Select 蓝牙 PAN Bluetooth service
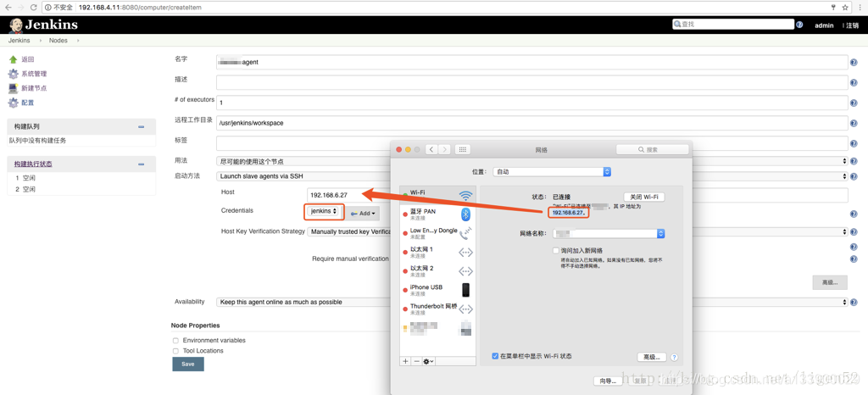868x395 pixels. (437, 214)
